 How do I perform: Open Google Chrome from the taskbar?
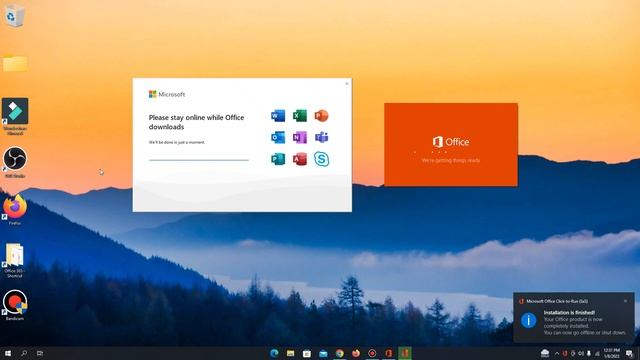340,353
